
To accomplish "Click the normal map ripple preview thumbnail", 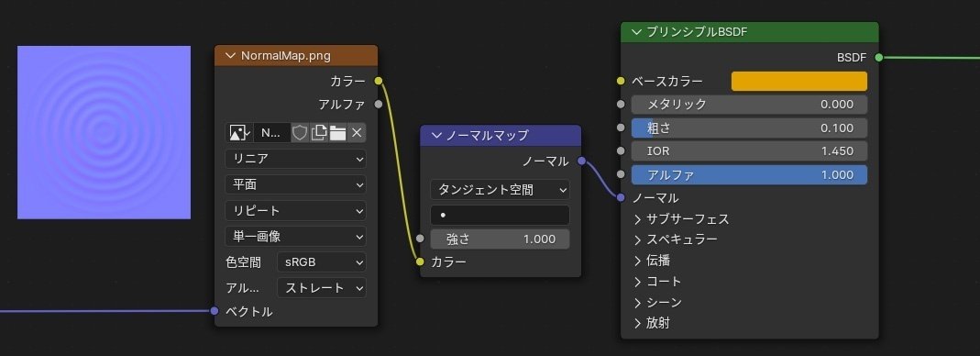I will point(104,133).
